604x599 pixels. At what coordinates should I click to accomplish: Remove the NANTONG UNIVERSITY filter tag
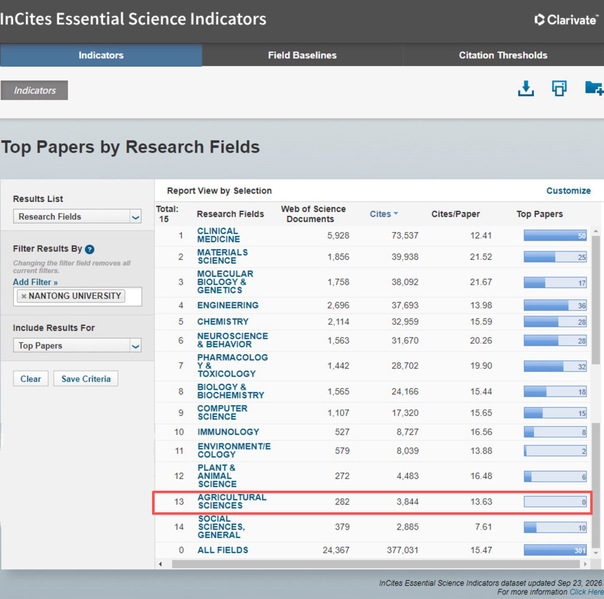24,296
